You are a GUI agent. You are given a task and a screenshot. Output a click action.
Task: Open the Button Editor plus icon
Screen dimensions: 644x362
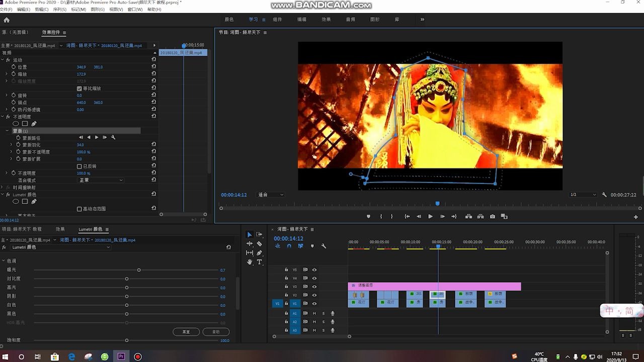click(636, 217)
